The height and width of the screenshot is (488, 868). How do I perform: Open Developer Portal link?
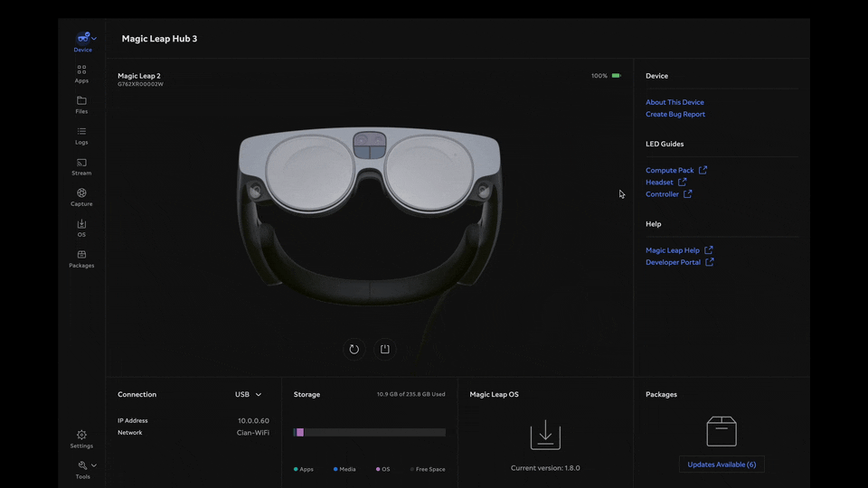(673, 262)
